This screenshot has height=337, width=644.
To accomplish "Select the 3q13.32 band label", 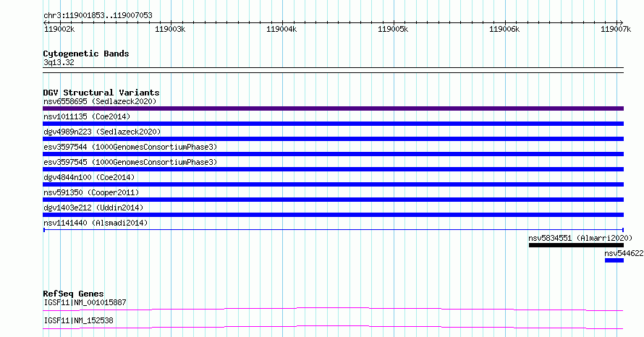I will 59,62.
